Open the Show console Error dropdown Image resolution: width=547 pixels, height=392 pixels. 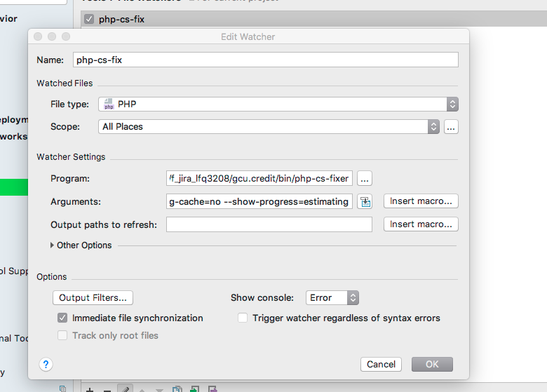coord(332,297)
